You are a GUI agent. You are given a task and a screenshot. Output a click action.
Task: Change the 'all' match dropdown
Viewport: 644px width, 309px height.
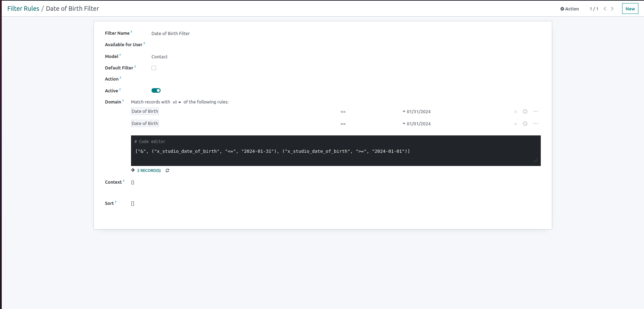tap(177, 102)
